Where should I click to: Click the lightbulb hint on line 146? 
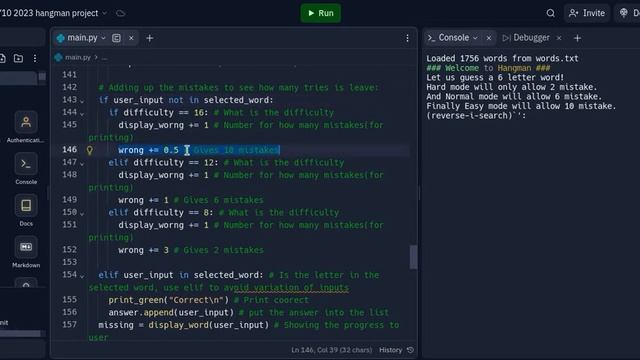[x=89, y=150]
